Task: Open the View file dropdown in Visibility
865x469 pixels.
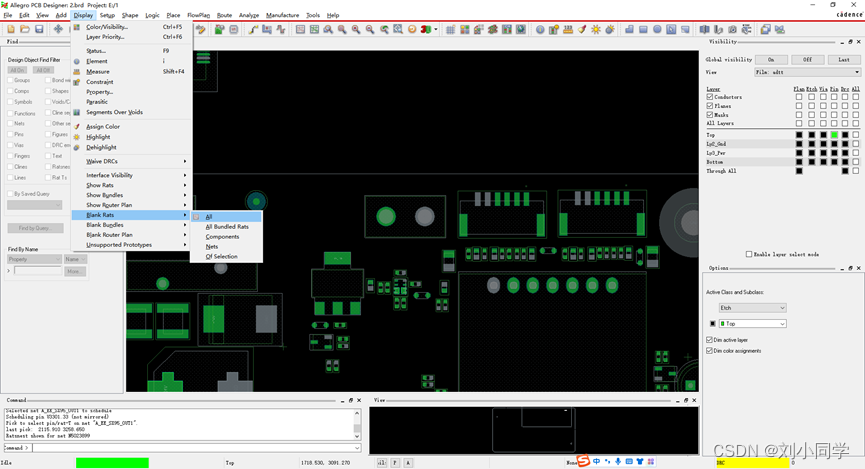Action: pos(806,72)
